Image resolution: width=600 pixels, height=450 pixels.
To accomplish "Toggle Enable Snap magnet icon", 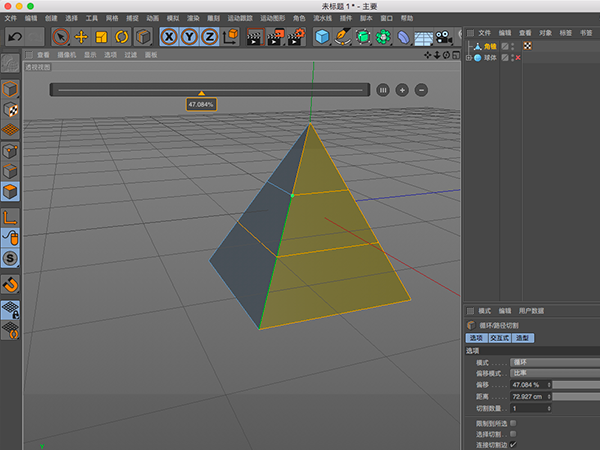I will point(10,285).
